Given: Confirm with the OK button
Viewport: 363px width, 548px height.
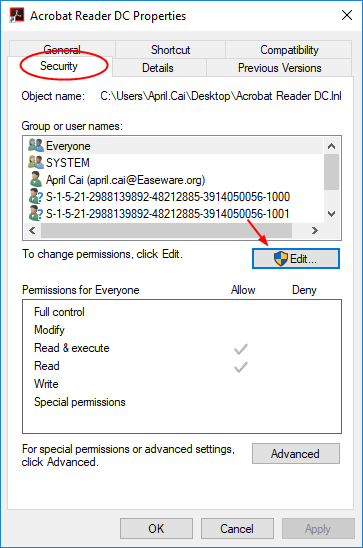Looking at the screenshot, I should pyautogui.click(x=156, y=528).
